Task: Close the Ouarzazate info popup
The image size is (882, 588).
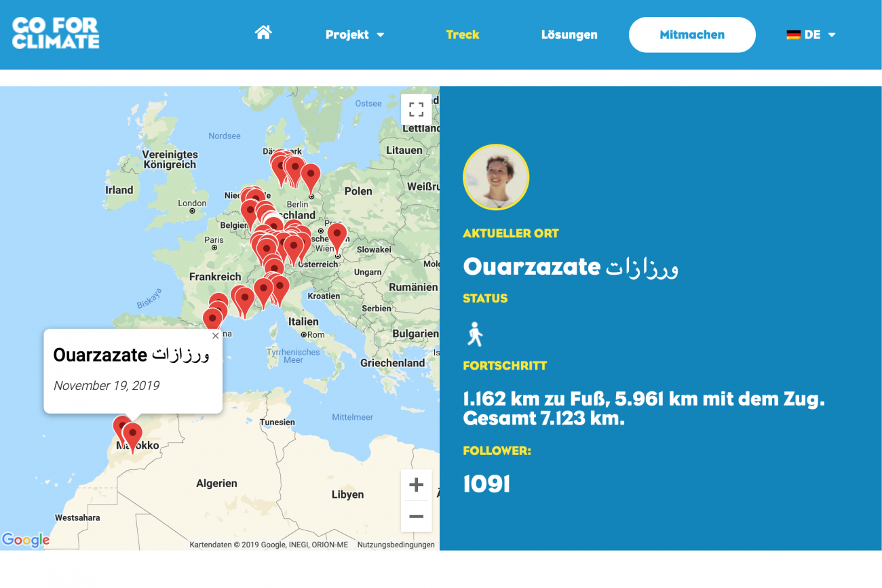Action: (216, 336)
